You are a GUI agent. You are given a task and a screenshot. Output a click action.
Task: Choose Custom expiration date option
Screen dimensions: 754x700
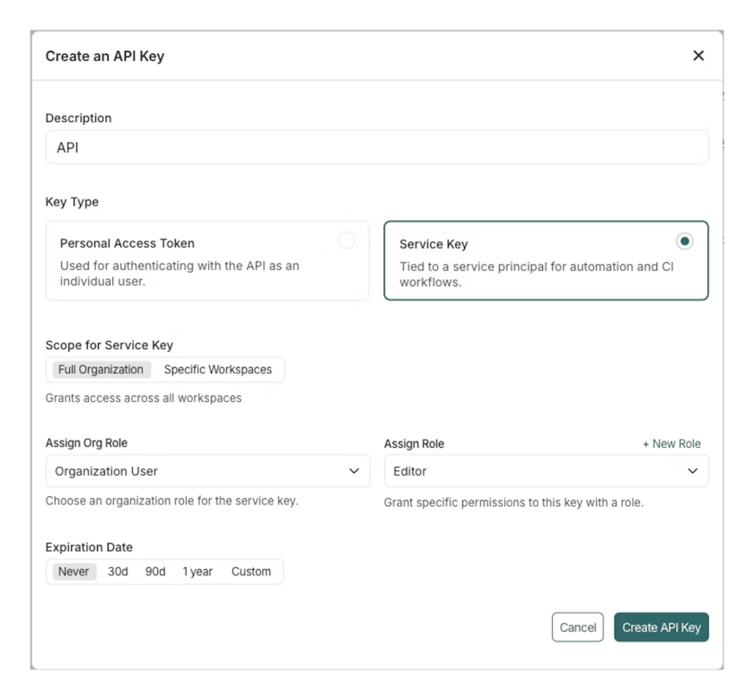(252, 571)
